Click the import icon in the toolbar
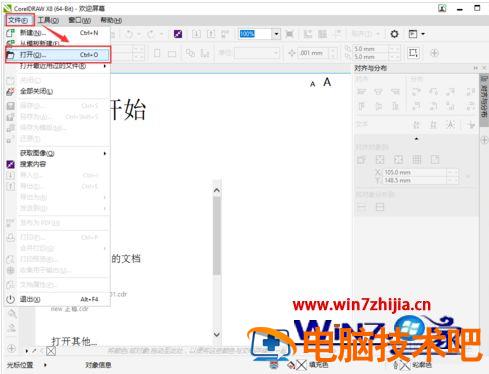Screen dimensions: 489x374 click(x=196, y=34)
